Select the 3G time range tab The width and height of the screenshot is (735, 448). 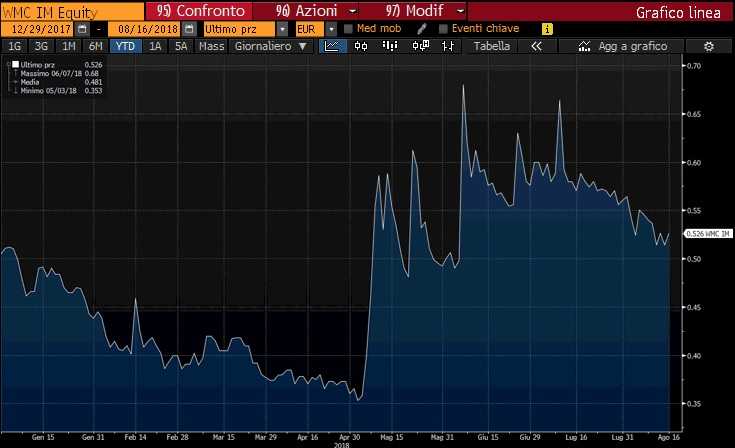tap(42, 46)
